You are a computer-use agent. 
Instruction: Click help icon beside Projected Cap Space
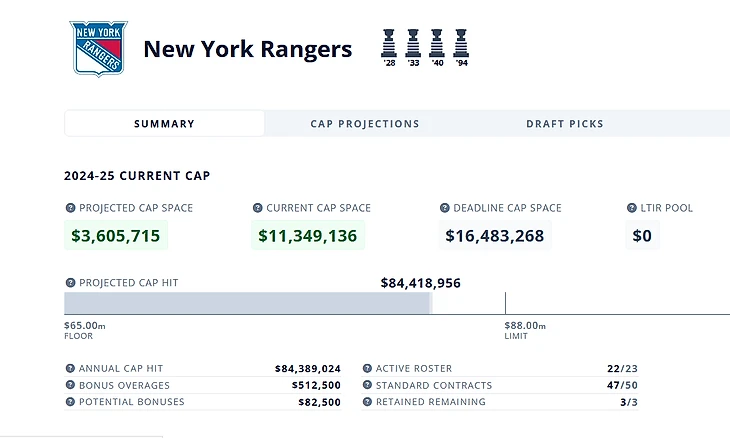70,208
